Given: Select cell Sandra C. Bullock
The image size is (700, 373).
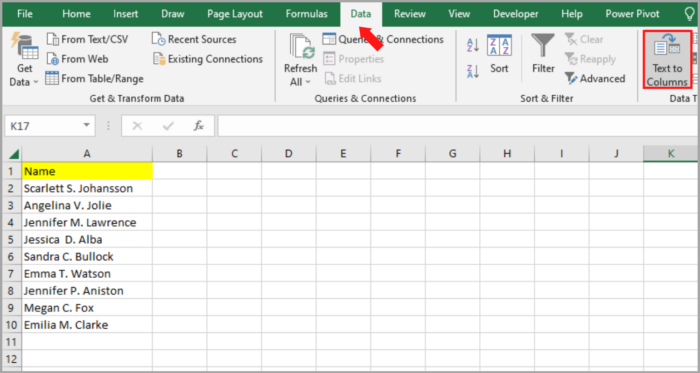Looking at the screenshot, I should (87, 257).
